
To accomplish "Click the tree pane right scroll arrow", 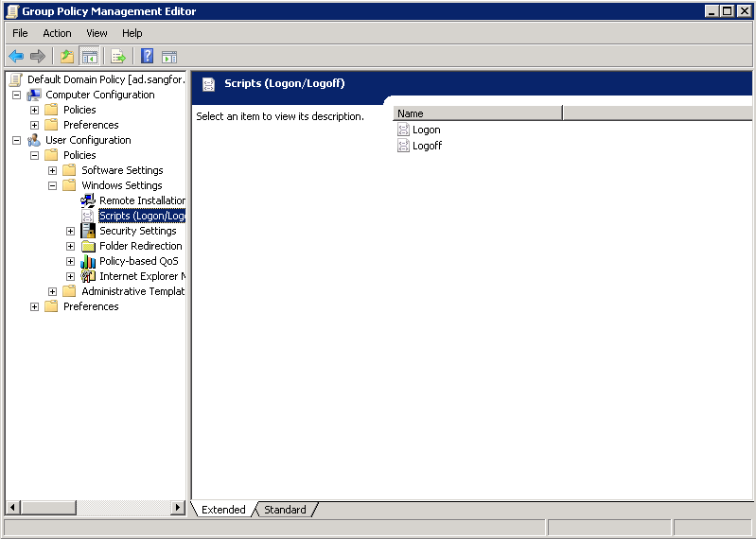I will pyautogui.click(x=178, y=508).
